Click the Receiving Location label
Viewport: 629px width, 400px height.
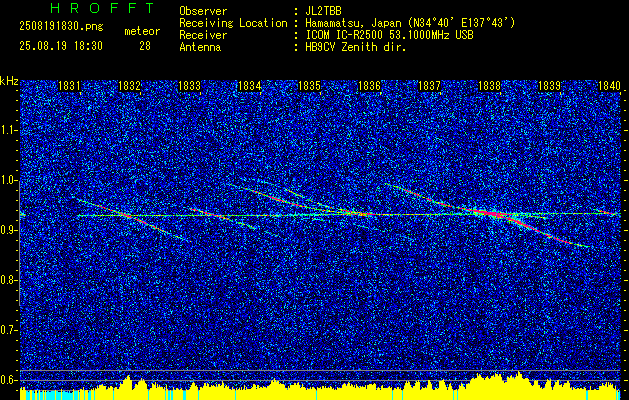click(x=233, y=23)
